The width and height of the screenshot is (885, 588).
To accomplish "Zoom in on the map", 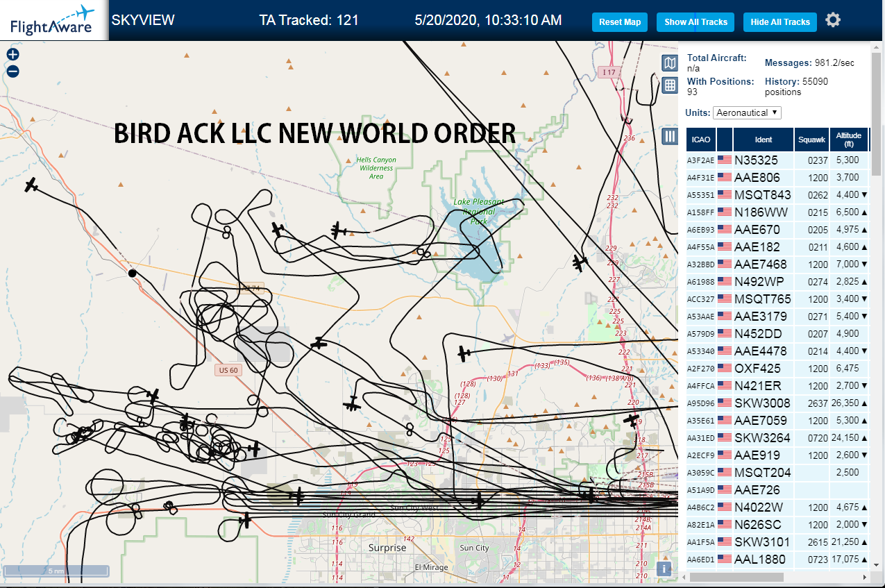I will click(12, 54).
